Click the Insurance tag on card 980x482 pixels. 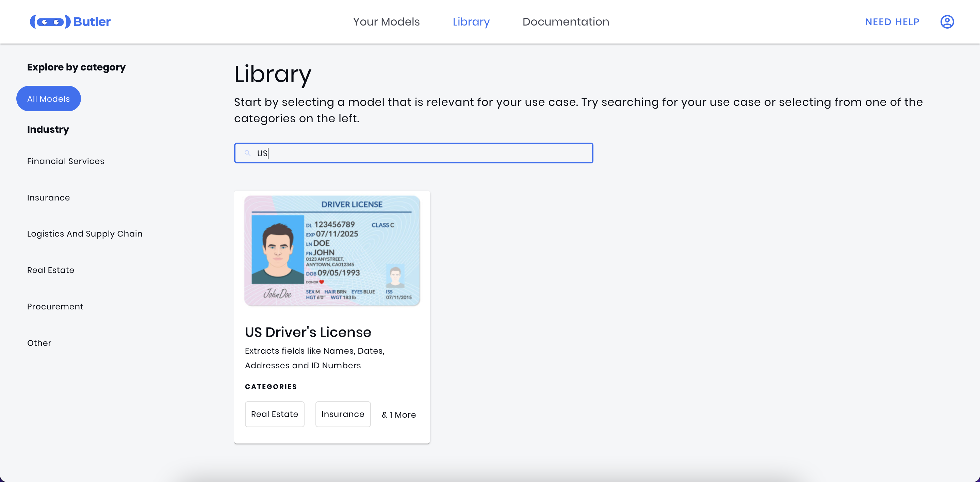(343, 414)
